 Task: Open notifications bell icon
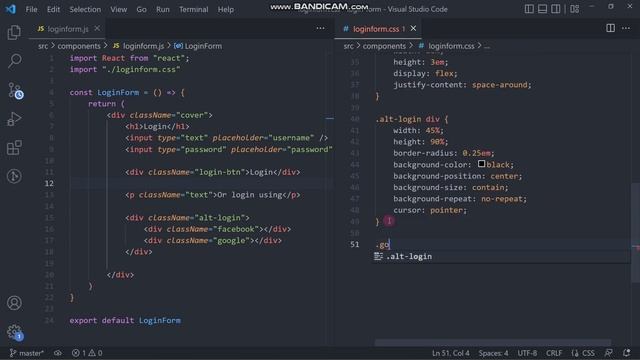(x=627, y=353)
